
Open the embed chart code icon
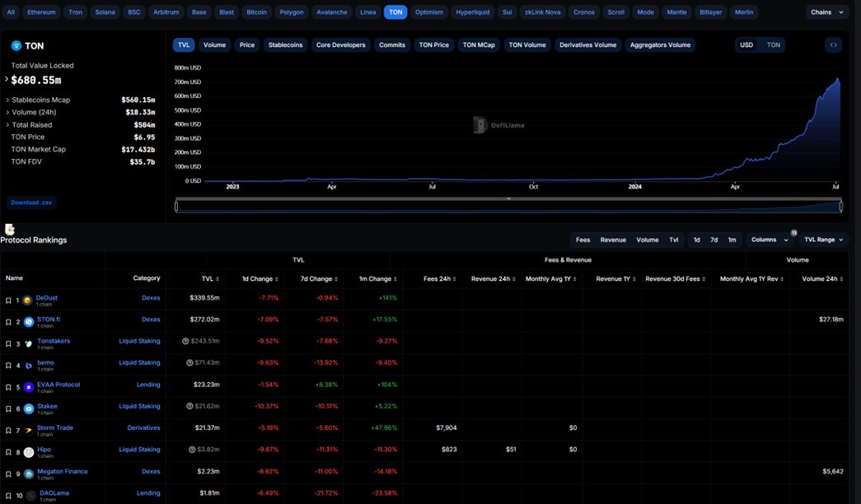[x=833, y=45]
